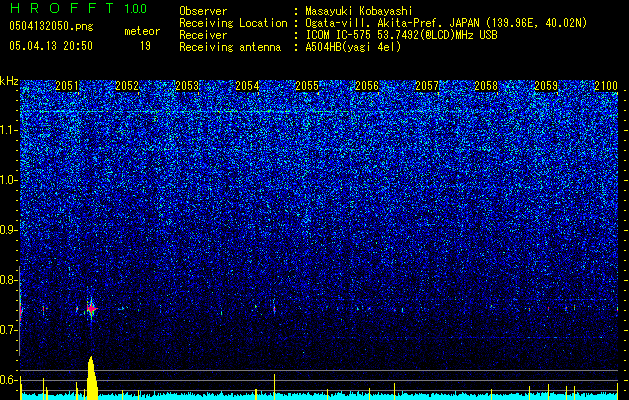The image size is (629, 400).
Task: Click the 2059 time marker
Action: pyautogui.click(x=546, y=86)
